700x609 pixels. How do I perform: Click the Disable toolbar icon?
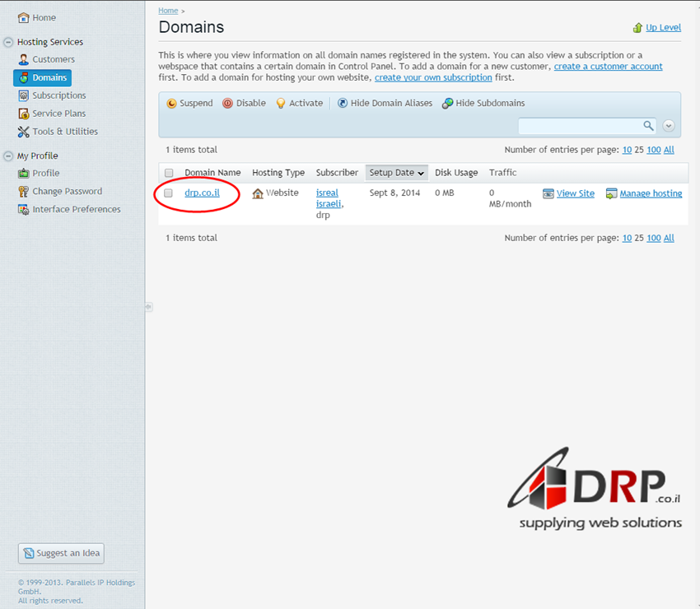pos(227,104)
